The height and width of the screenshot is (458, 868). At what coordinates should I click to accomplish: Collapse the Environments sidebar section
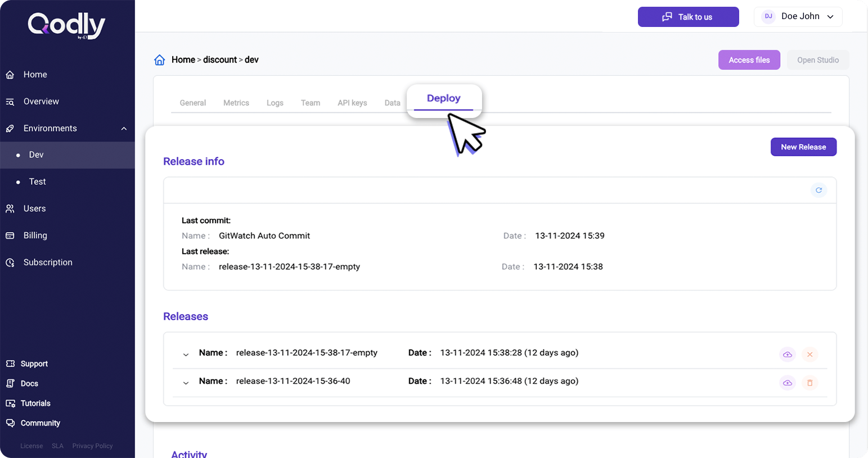coord(124,129)
